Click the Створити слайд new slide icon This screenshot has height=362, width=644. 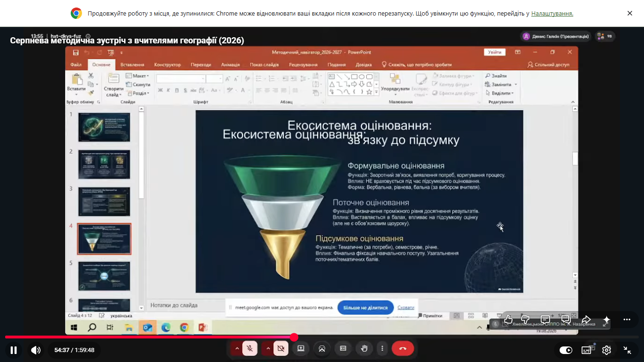click(113, 79)
